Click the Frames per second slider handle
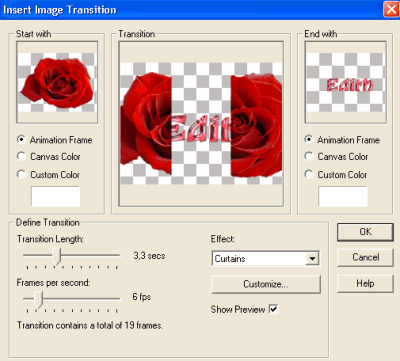 pos(39,299)
